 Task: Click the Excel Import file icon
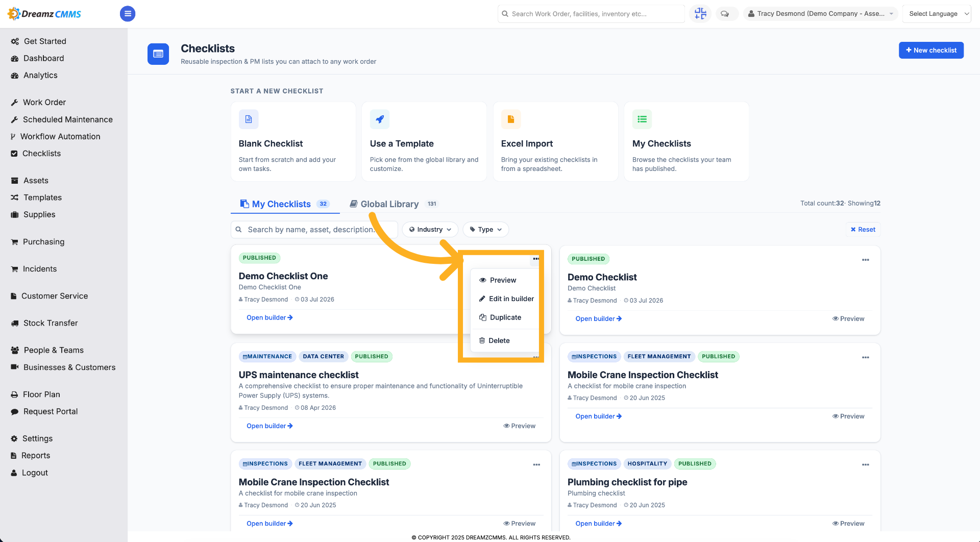coord(511,119)
